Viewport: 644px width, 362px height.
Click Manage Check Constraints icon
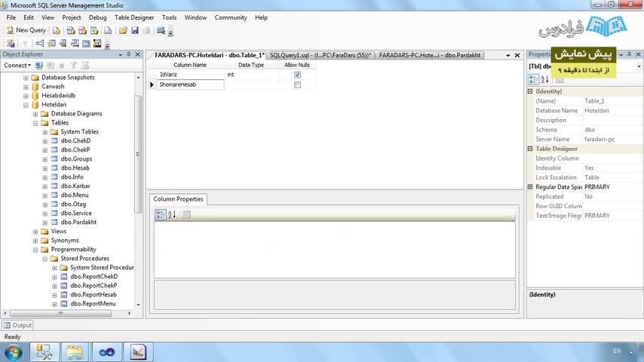pos(86,43)
